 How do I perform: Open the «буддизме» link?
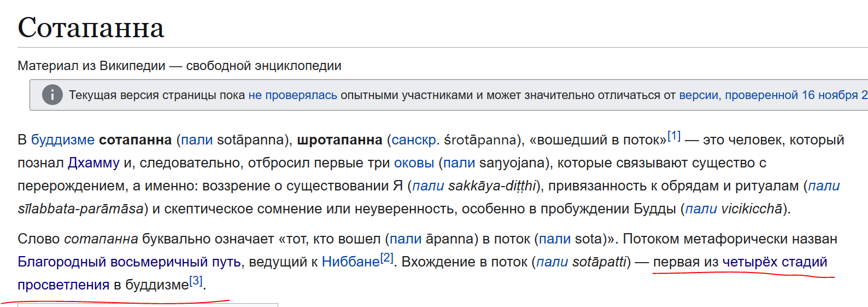click(x=63, y=140)
